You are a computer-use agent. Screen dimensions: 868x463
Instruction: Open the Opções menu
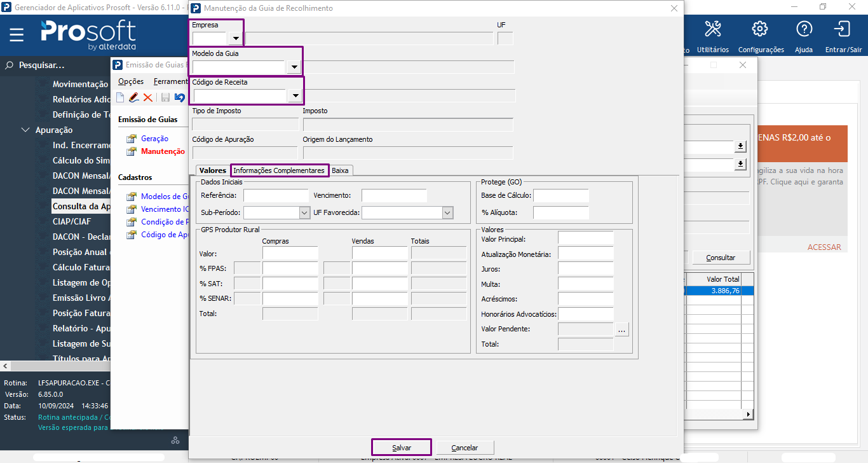click(x=131, y=81)
